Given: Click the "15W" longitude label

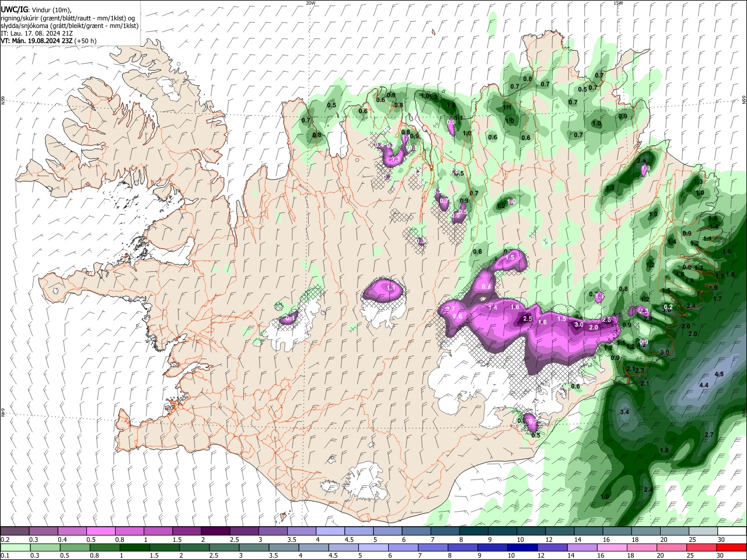Looking at the screenshot, I should pyautogui.click(x=618, y=2).
